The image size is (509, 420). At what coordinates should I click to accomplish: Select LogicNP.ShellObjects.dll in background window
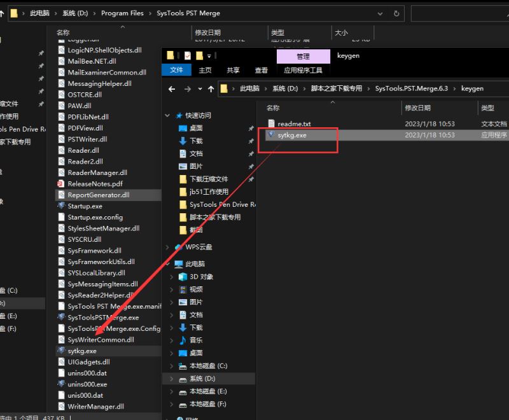(x=104, y=50)
